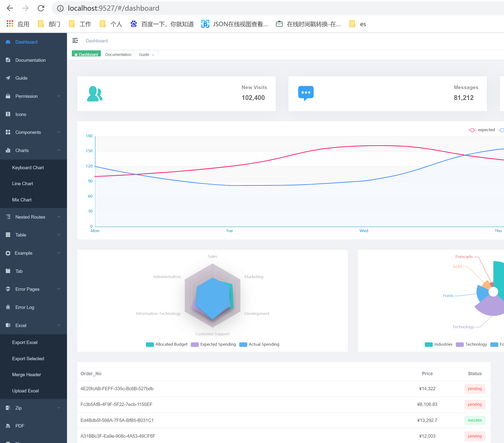
Task: Open Export Excel submenu item
Action: tap(34, 343)
